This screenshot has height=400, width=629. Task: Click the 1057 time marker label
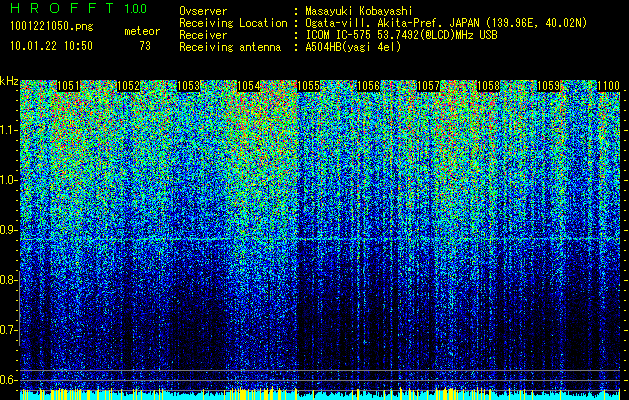coord(429,86)
